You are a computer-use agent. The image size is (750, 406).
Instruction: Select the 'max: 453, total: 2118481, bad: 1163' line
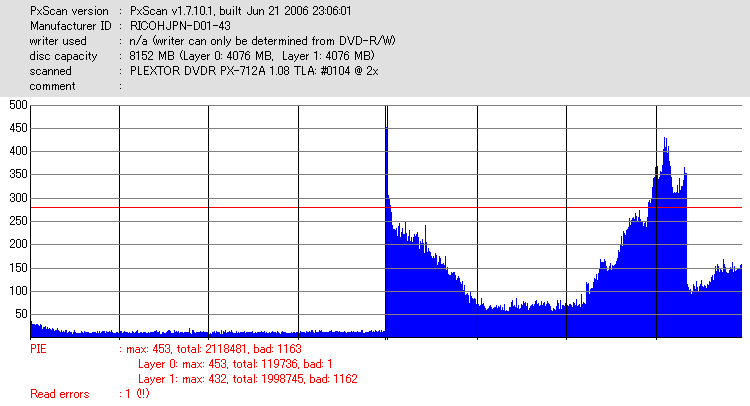[214, 349]
